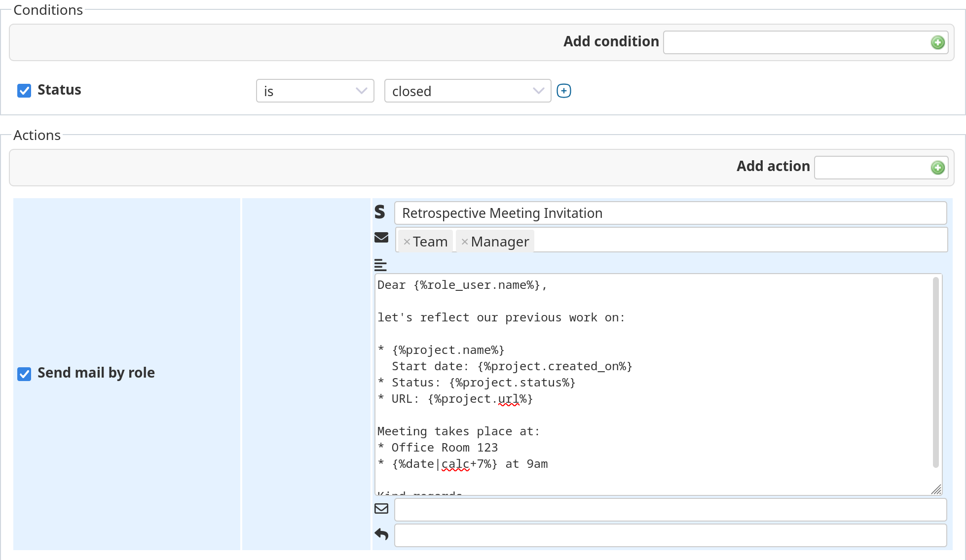Click blue plus icon next to closed dropdown

coord(564,91)
